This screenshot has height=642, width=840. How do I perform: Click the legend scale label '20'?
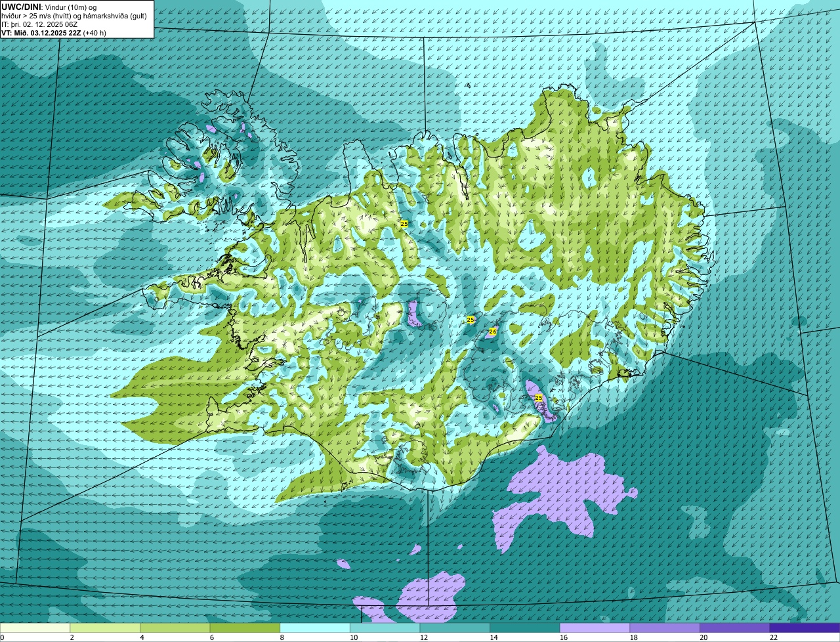[703, 637]
